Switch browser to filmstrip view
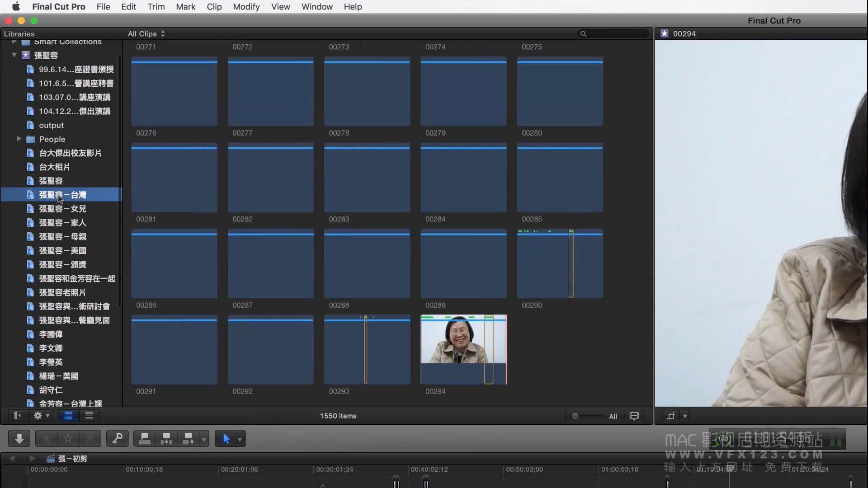 coord(68,416)
